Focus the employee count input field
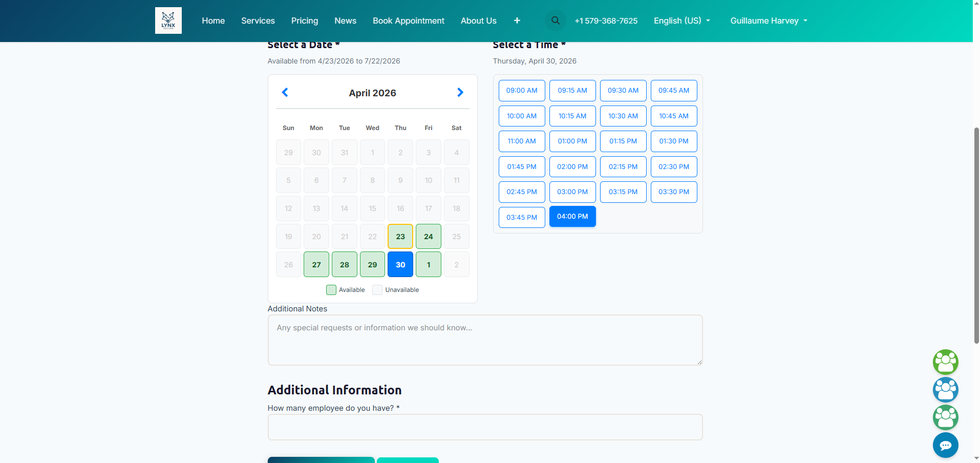Viewport: 980px width, 463px height. 485,427
